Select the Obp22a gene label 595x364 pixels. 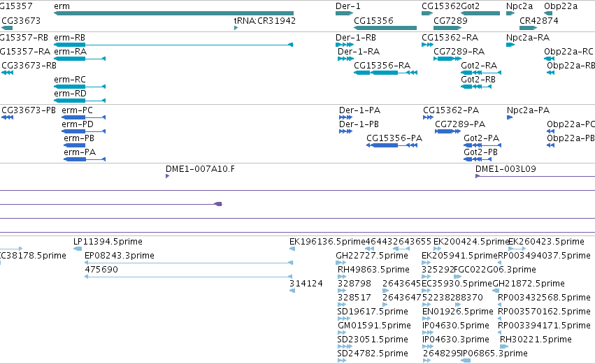(561, 6)
